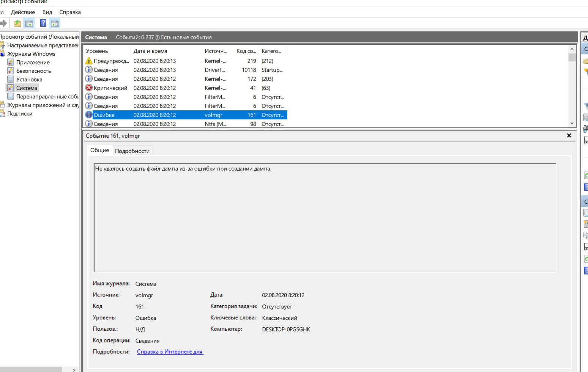
Task: Click the DESKTOP-0PGSGHK computer name value
Action: (x=286, y=329)
